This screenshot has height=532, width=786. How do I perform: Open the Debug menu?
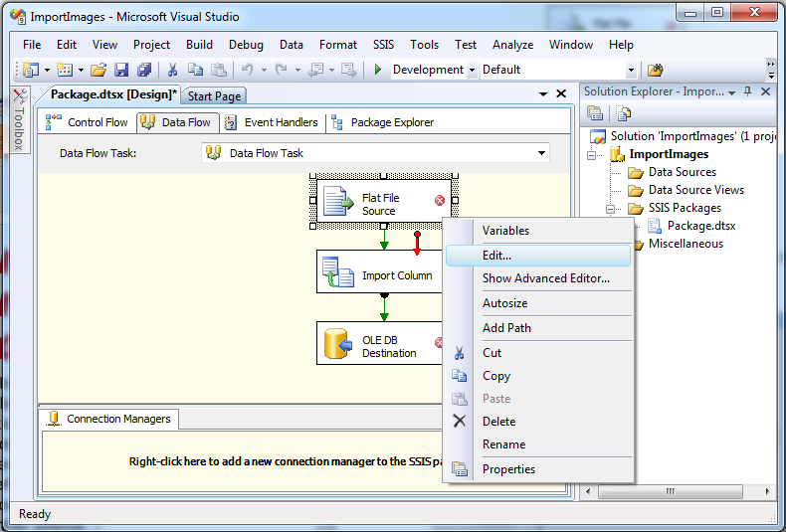click(246, 45)
